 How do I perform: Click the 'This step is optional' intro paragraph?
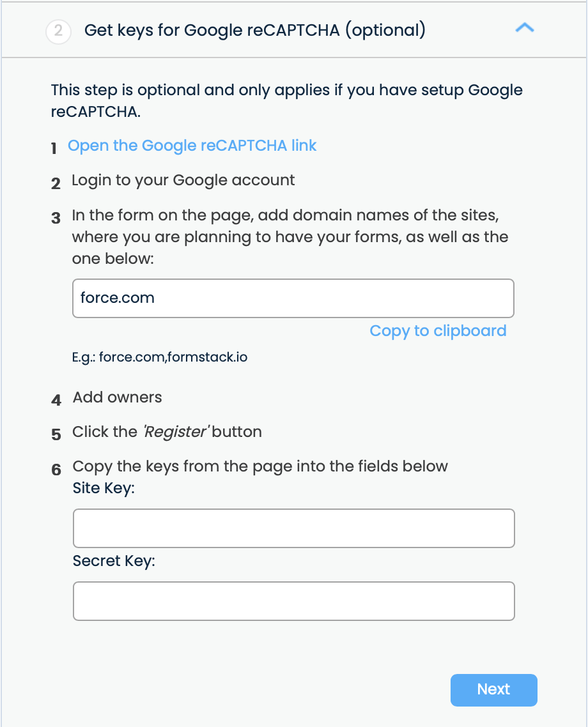pos(286,100)
